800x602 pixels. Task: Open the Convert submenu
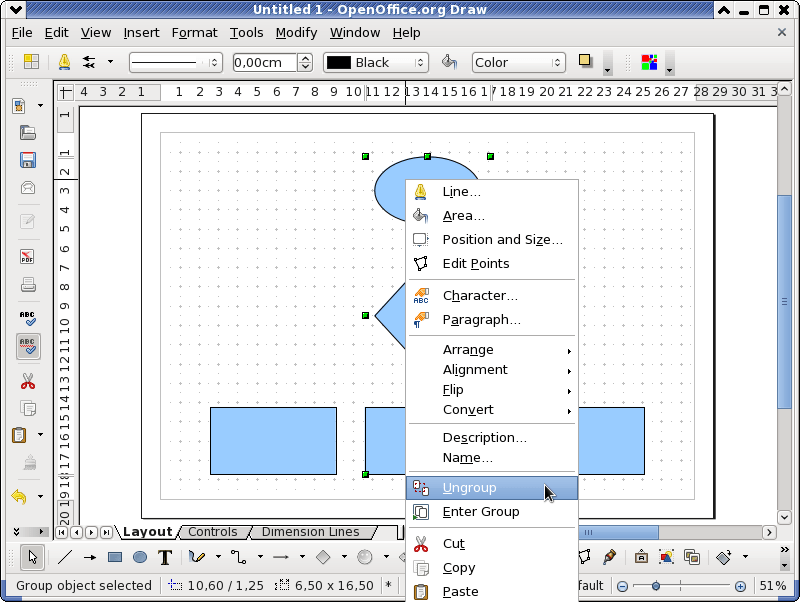click(x=492, y=410)
